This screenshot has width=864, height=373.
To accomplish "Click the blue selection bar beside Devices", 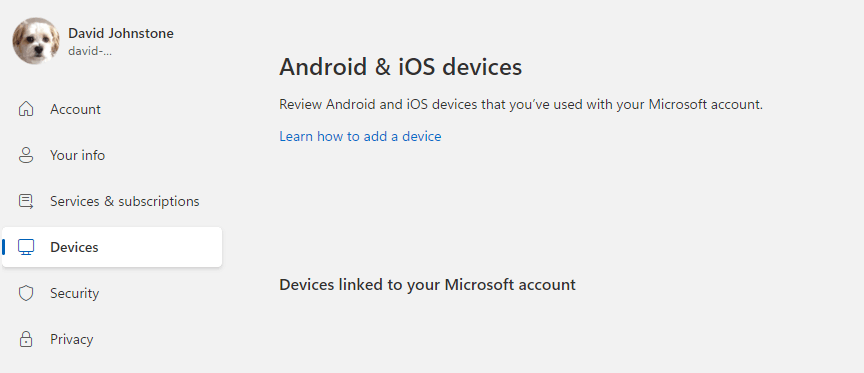I will tap(4, 247).
